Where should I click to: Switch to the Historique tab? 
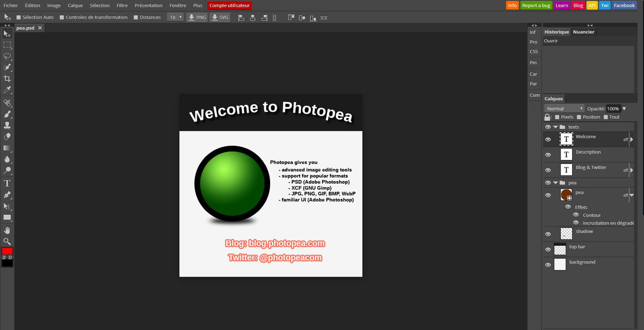[557, 32]
